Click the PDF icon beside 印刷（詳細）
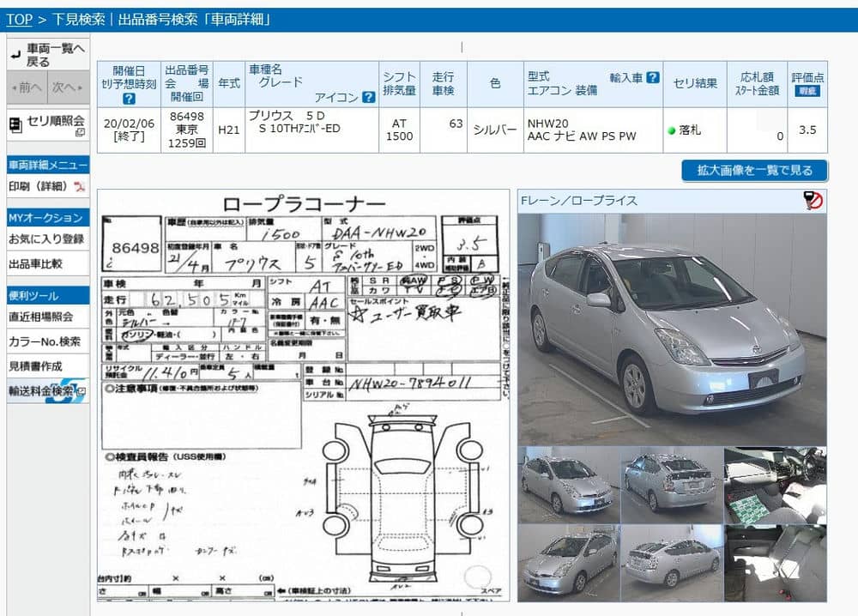858x616 pixels. (x=80, y=186)
